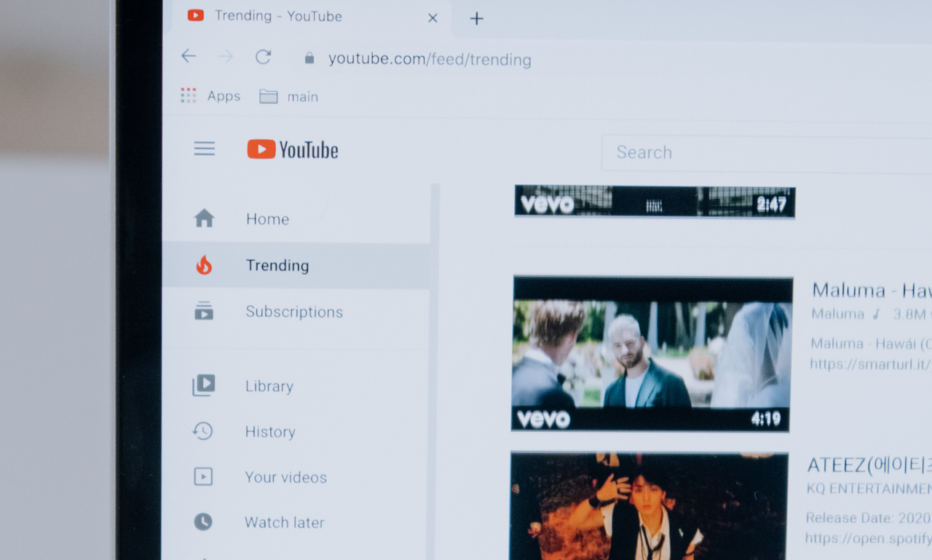Click the Your videos play icon

coord(203,476)
